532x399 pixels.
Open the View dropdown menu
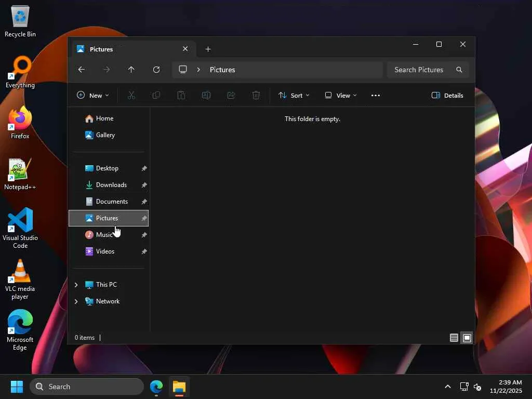(x=341, y=96)
